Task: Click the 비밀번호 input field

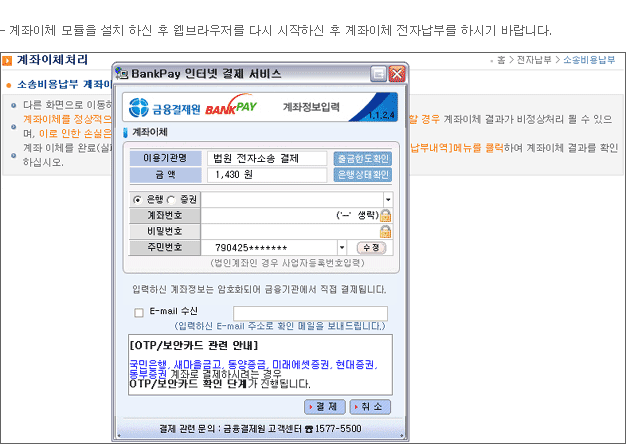Action: coord(290,232)
